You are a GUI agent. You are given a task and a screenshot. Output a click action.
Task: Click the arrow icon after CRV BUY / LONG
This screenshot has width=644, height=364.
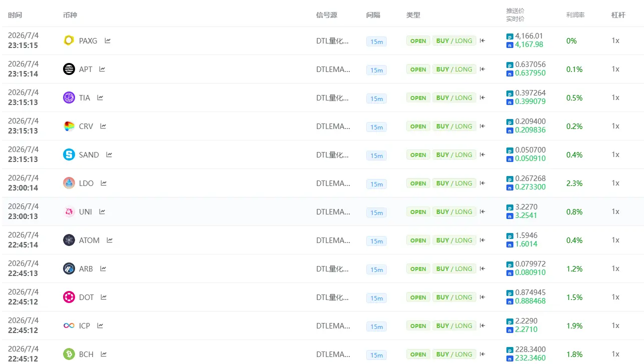pyautogui.click(x=482, y=126)
